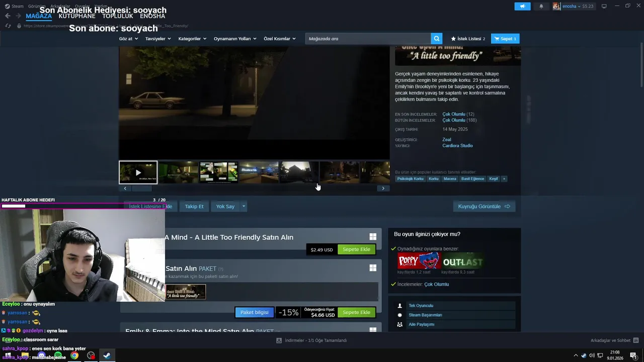The image size is (644, 362).
Task: Select the fourth screenshot thumbnail
Action: pos(259,172)
